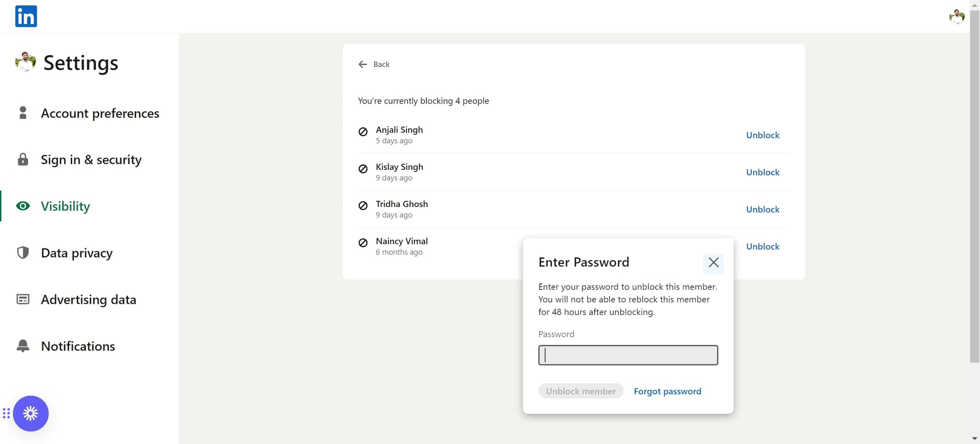Select Visibility in the settings sidebar
This screenshot has height=444, width=980.
[x=65, y=206]
